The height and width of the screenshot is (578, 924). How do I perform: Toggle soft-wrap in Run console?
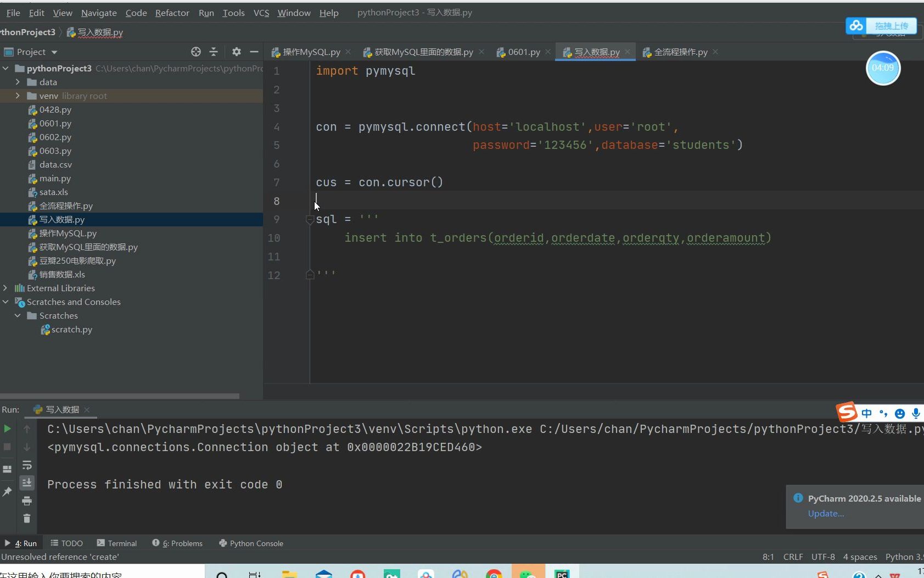click(x=27, y=465)
